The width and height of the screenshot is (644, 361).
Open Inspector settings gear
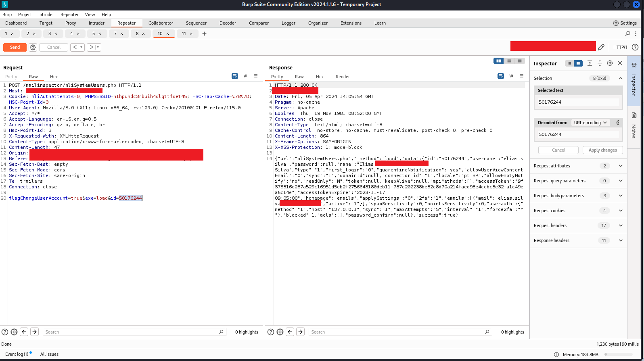(x=610, y=63)
